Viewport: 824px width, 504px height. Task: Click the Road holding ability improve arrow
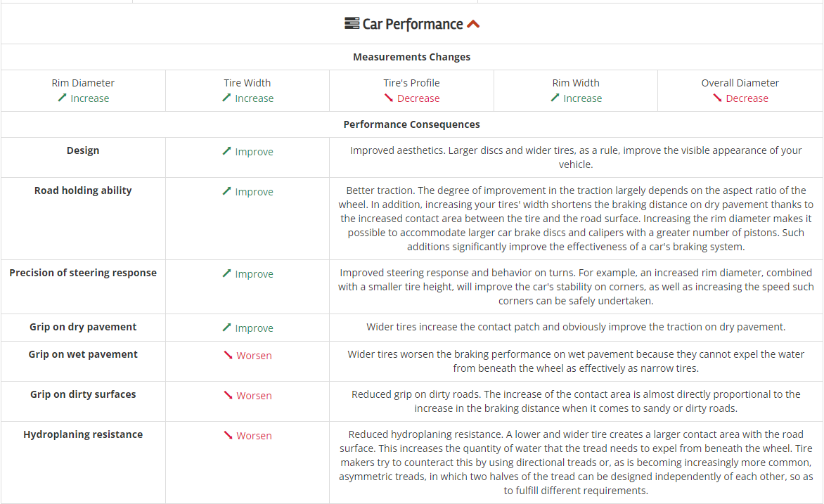pyautogui.click(x=226, y=191)
